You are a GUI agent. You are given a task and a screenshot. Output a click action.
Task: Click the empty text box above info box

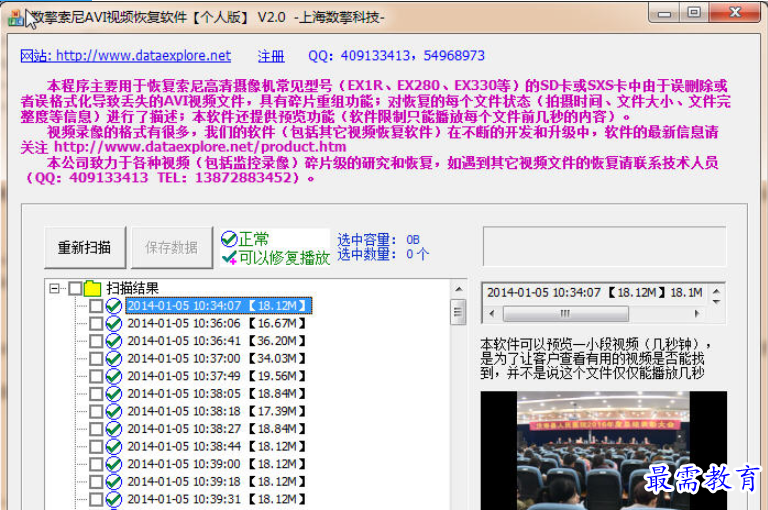point(604,246)
